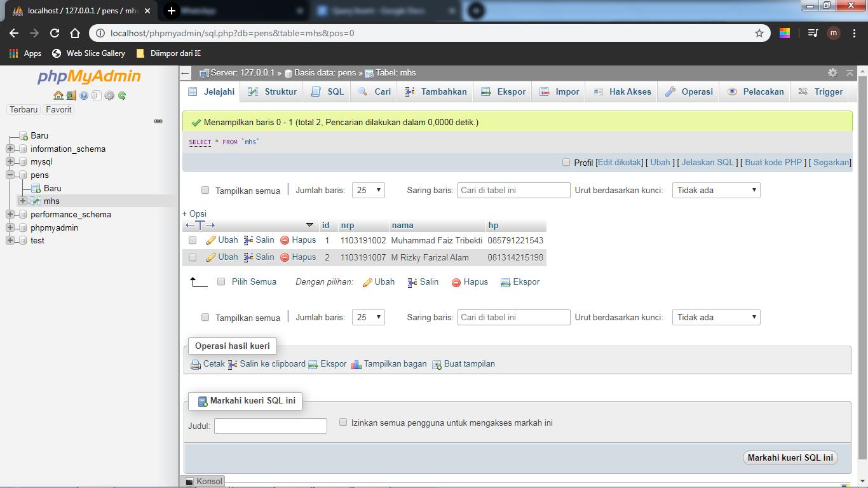
Task: Bookmark this page with star icon
Action: (759, 33)
